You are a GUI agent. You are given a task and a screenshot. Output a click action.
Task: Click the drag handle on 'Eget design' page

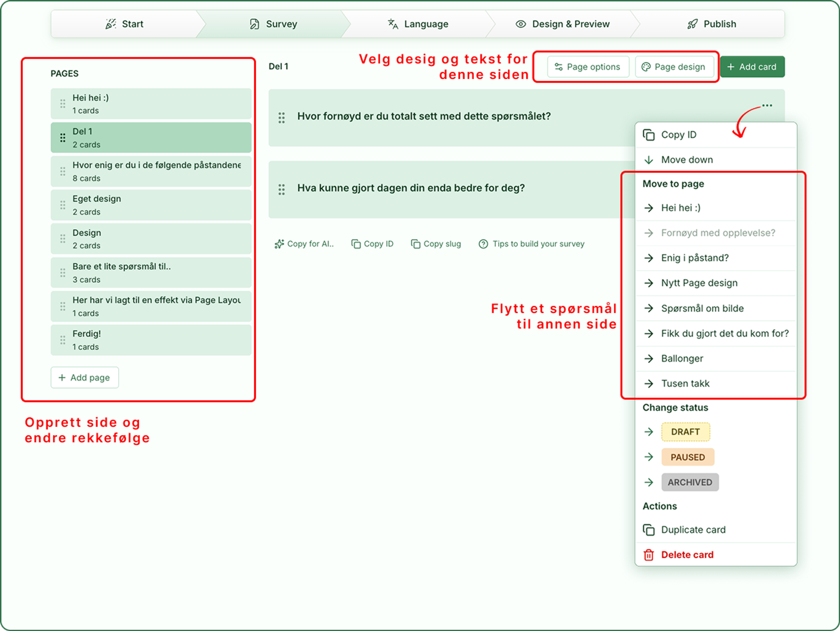click(x=63, y=205)
